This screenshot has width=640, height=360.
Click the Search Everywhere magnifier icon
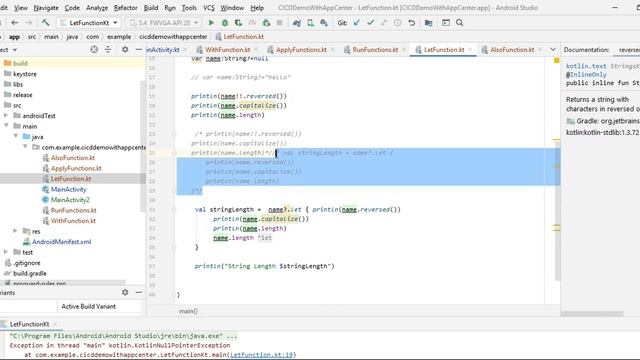(460, 23)
